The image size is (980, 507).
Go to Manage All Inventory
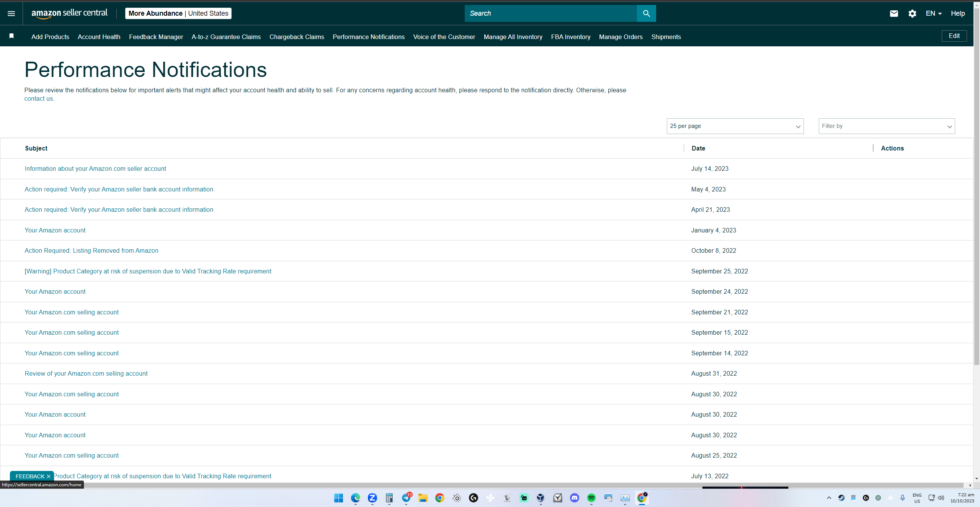click(x=513, y=37)
